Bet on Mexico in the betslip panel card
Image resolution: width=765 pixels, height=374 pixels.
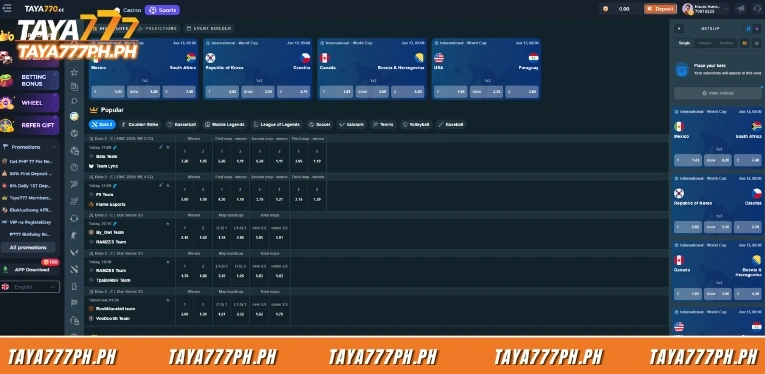point(687,160)
